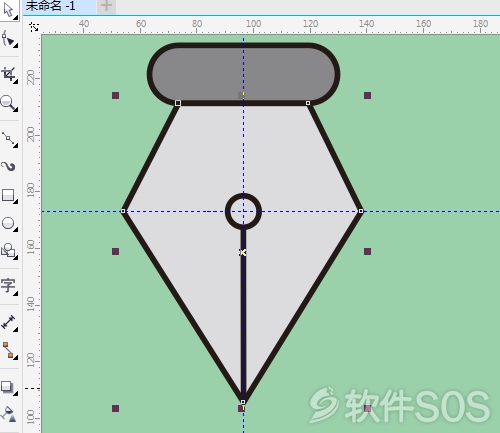500x433 pixels.
Task: Choose the Drop Shadow tool
Action: (x=9, y=387)
